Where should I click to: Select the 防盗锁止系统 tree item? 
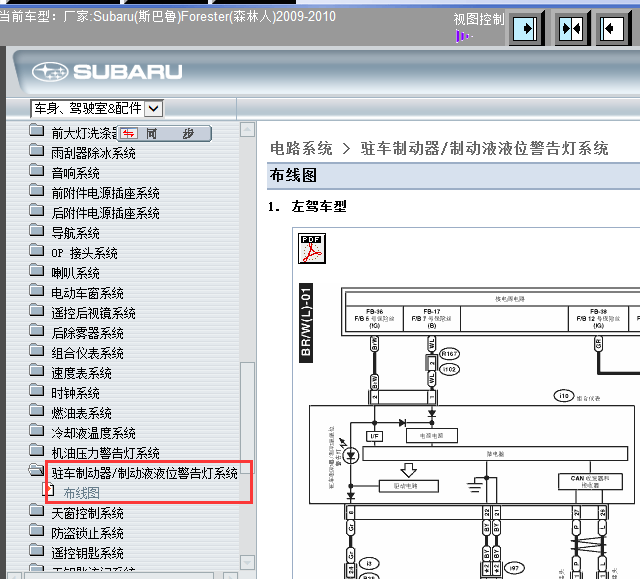point(87,533)
